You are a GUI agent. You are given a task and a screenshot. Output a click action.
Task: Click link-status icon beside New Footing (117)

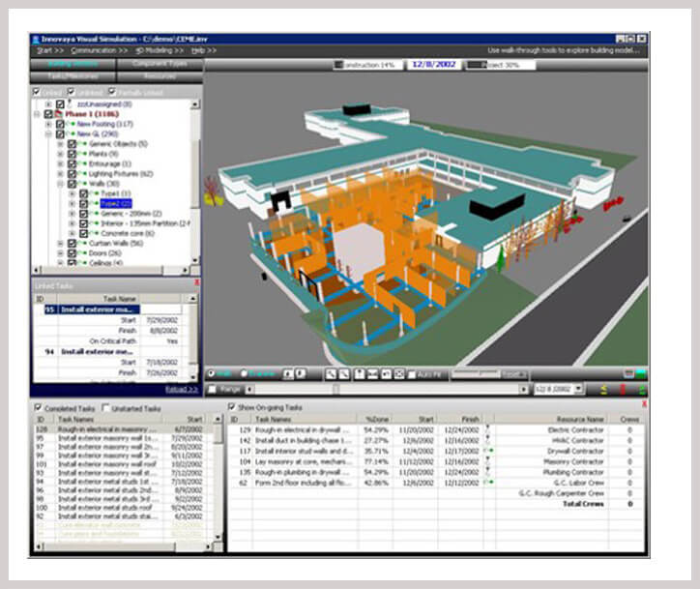click(71, 124)
